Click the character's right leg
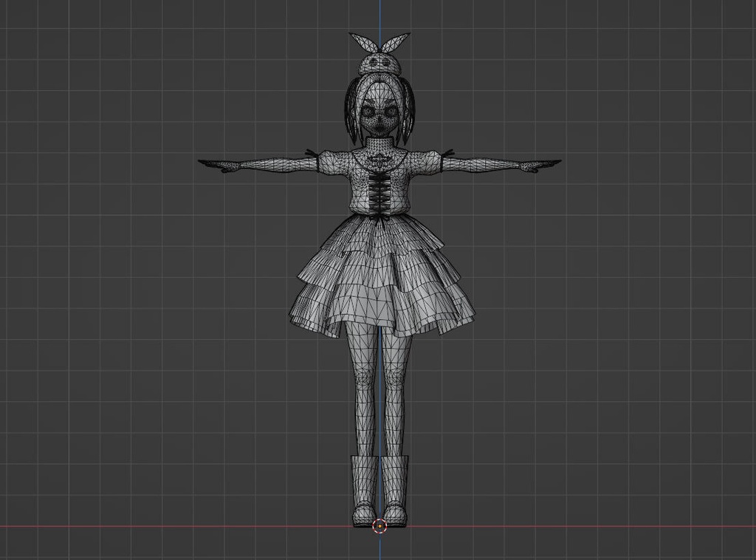This screenshot has height=560, width=756. [365, 392]
